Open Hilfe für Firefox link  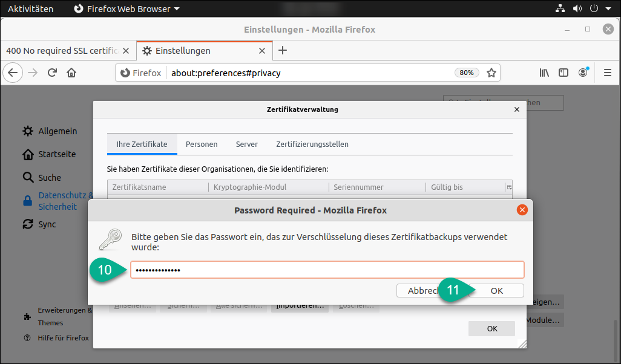pyautogui.click(x=56, y=338)
